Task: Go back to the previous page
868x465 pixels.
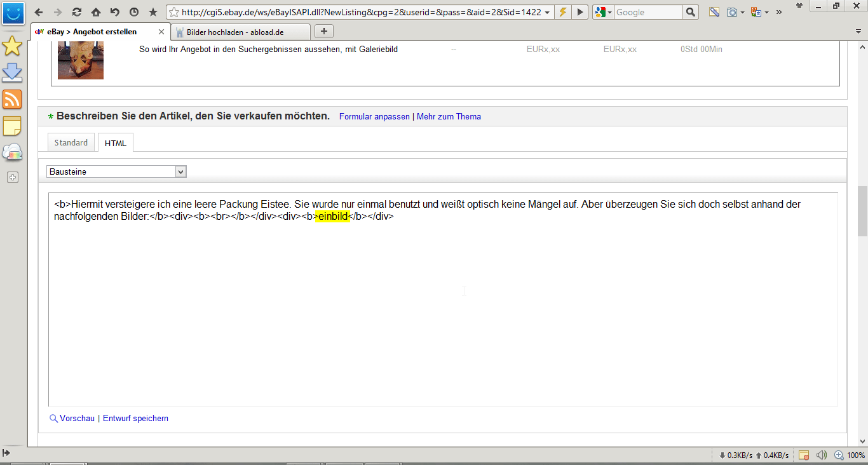Action: pyautogui.click(x=39, y=12)
